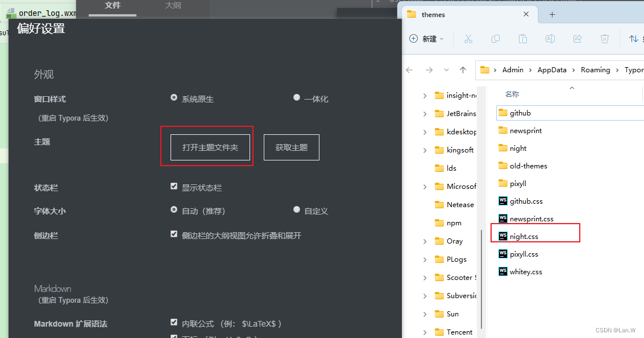Open github folder in file list
The width and height of the screenshot is (644, 338).
click(x=514, y=113)
